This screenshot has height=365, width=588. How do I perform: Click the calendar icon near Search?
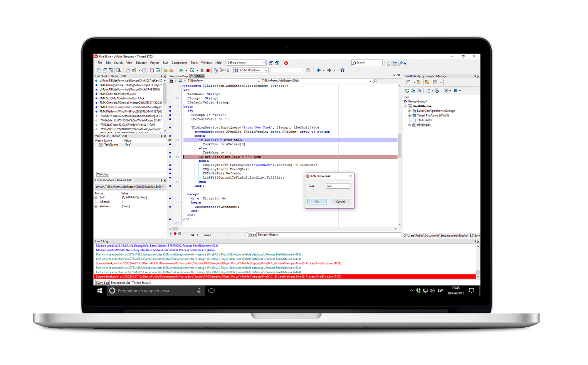pyautogui.click(x=395, y=64)
